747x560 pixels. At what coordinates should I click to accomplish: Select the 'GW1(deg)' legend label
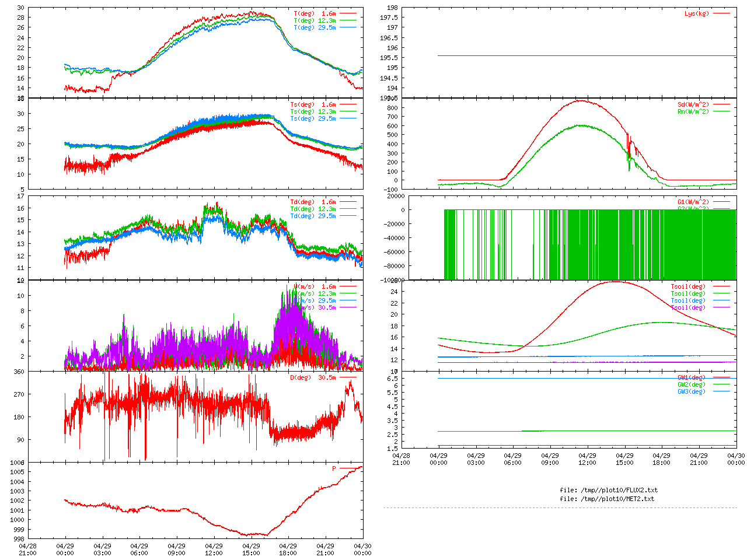click(692, 378)
